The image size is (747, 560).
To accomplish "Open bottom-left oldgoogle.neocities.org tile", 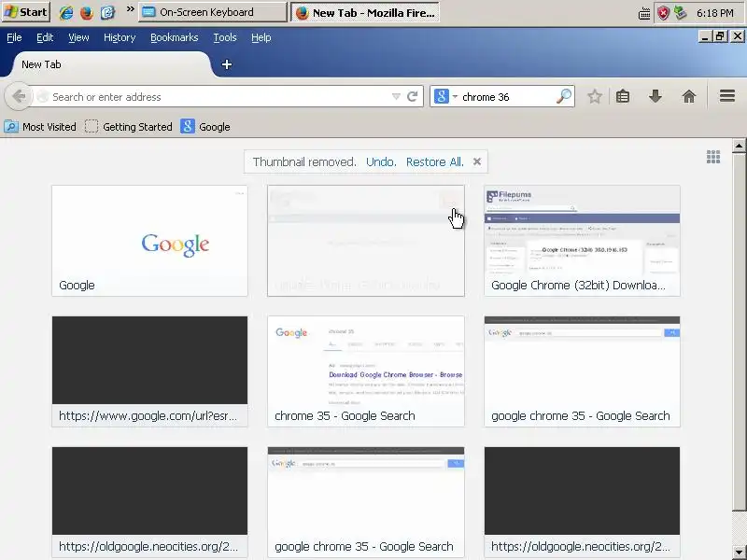I will [149, 502].
